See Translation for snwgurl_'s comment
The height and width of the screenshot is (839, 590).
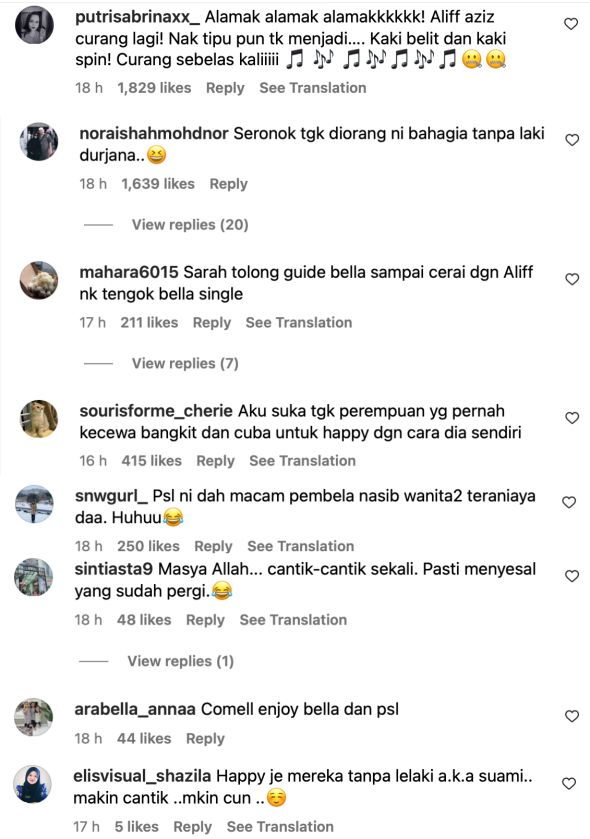point(301,546)
